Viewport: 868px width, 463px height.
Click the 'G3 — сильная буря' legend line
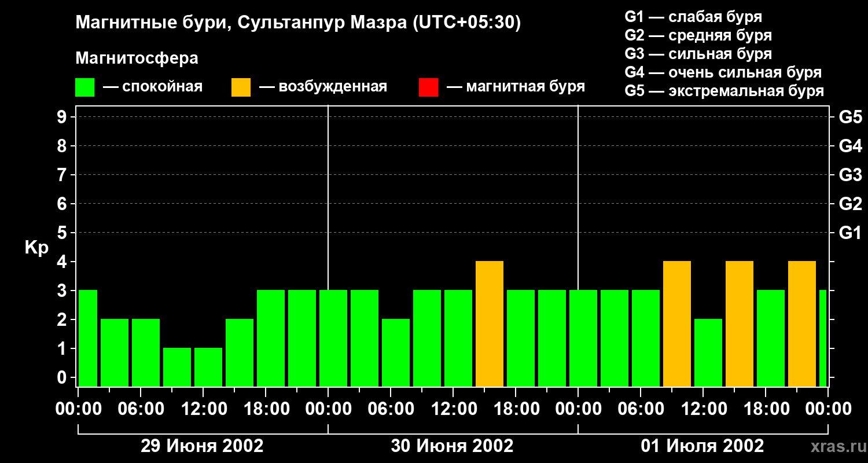698,53
